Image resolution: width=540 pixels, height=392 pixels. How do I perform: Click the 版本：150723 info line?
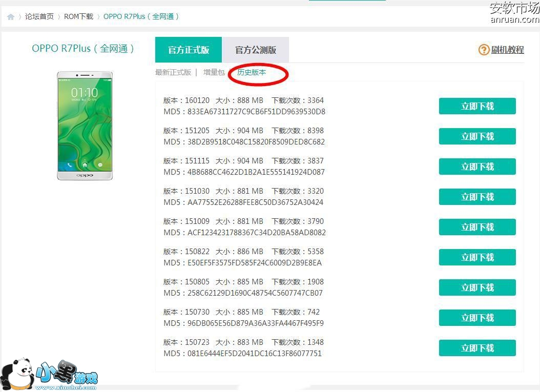243,342
